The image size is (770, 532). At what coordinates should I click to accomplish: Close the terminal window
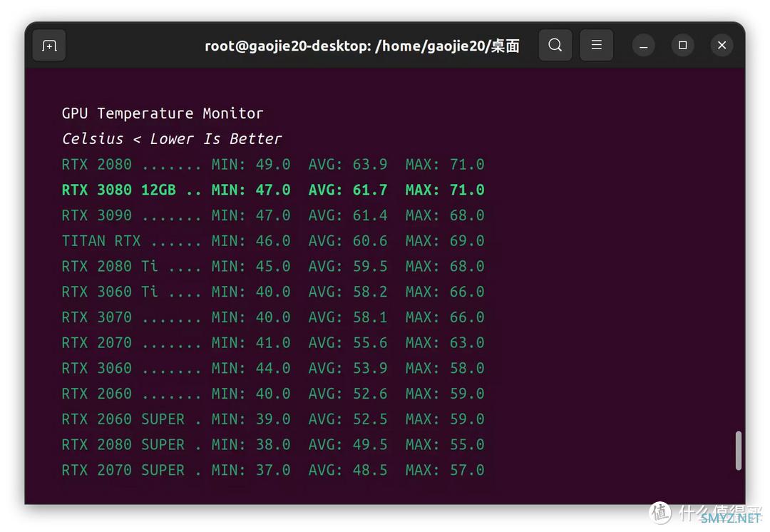point(722,45)
